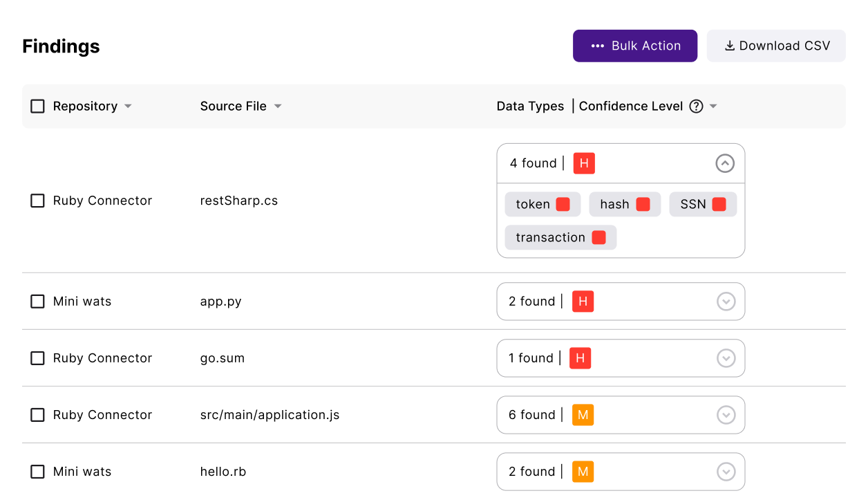
Task: Click the restSharp.cs file name
Action: (239, 201)
